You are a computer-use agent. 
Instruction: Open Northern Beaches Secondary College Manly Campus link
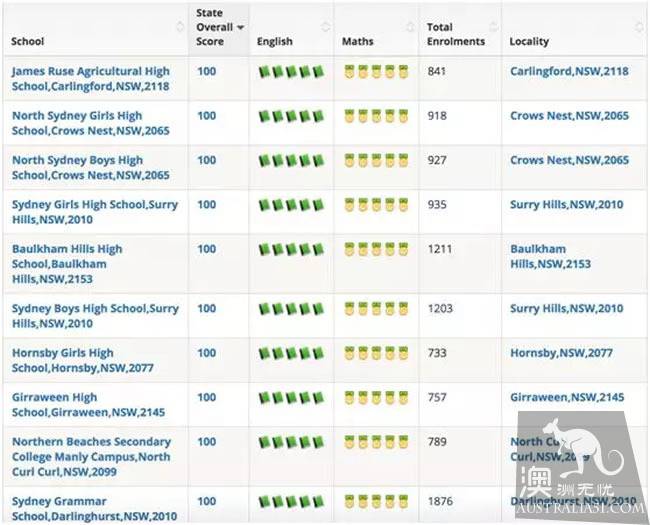92,457
